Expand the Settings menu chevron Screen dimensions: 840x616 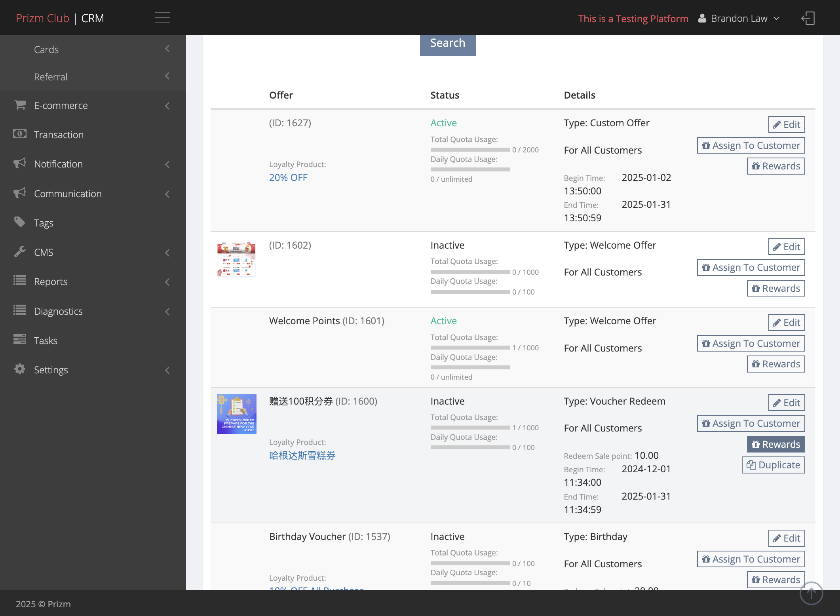pos(167,370)
